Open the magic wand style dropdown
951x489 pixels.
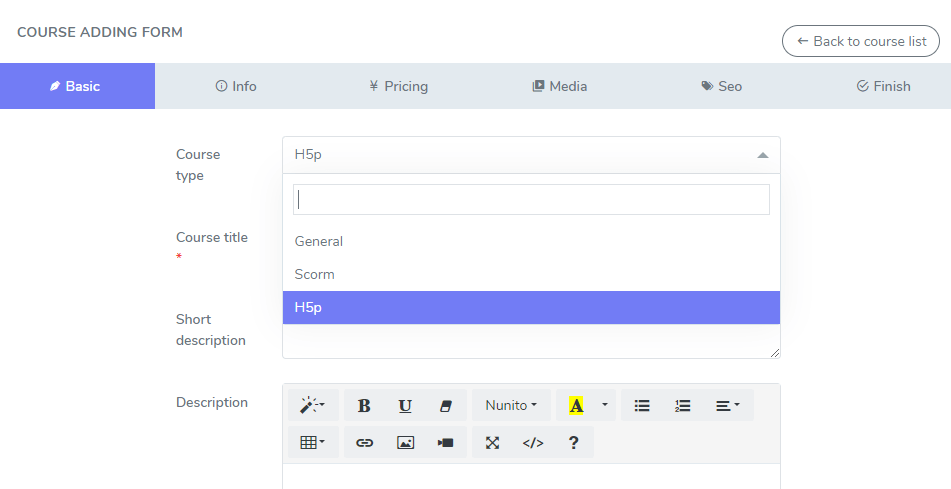tap(313, 405)
